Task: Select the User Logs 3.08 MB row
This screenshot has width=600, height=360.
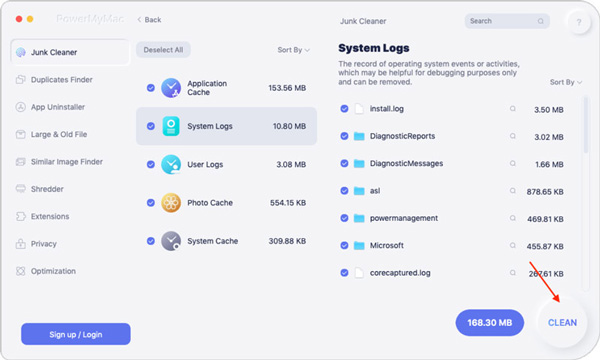Action: click(x=227, y=165)
